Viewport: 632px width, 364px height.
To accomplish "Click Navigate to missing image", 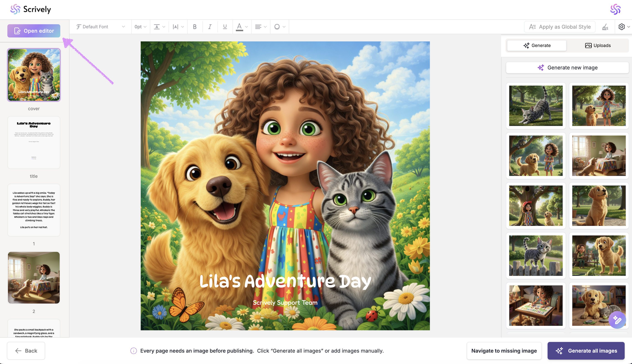I will [x=504, y=351].
